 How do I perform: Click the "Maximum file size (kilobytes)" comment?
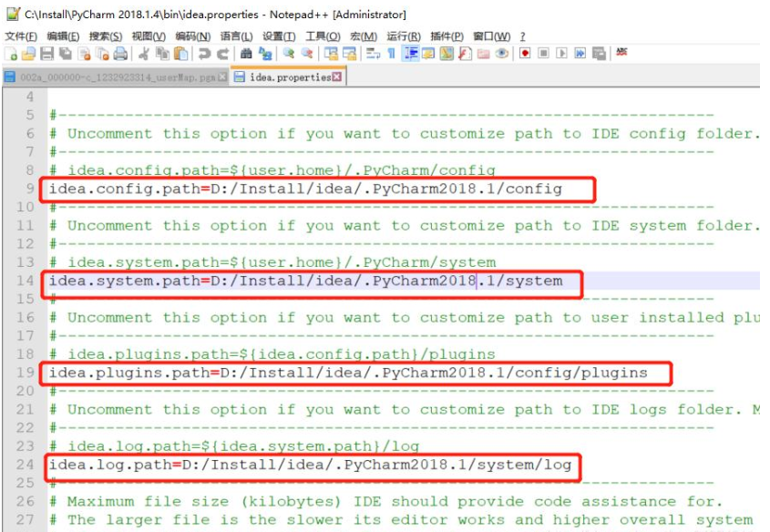tap(385, 502)
